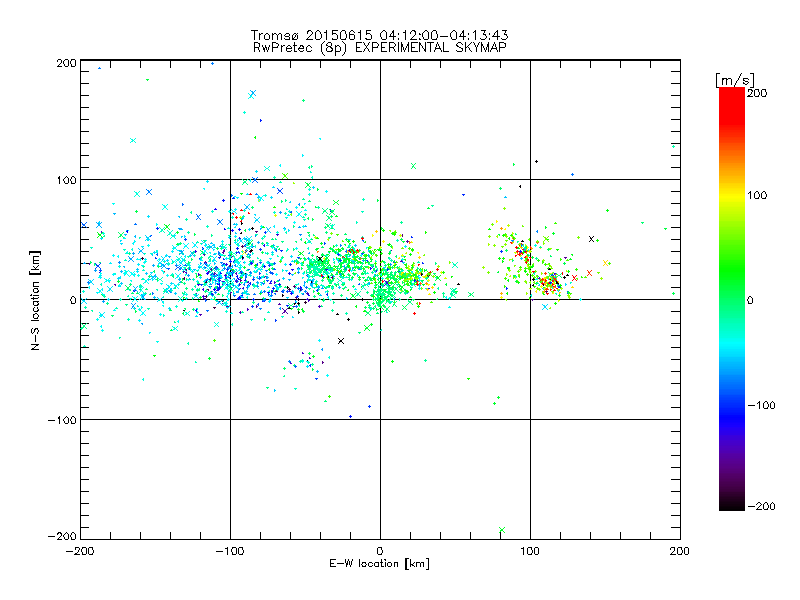Click the x-axis tick label -100

(230, 551)
